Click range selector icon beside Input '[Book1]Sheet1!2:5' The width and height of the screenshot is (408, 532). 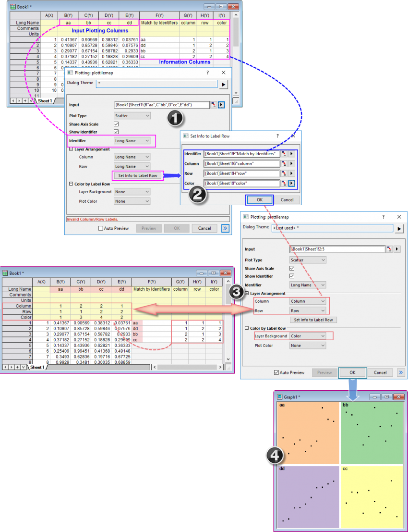(x=390, y=249)
